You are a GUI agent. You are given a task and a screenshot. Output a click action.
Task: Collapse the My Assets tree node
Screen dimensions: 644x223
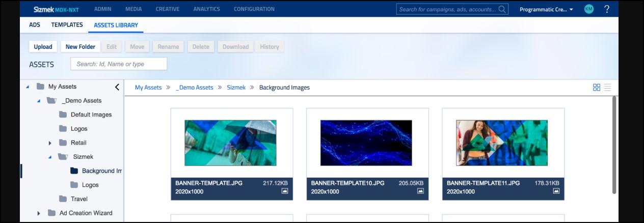pyautogui.click(x=27, y=87)
